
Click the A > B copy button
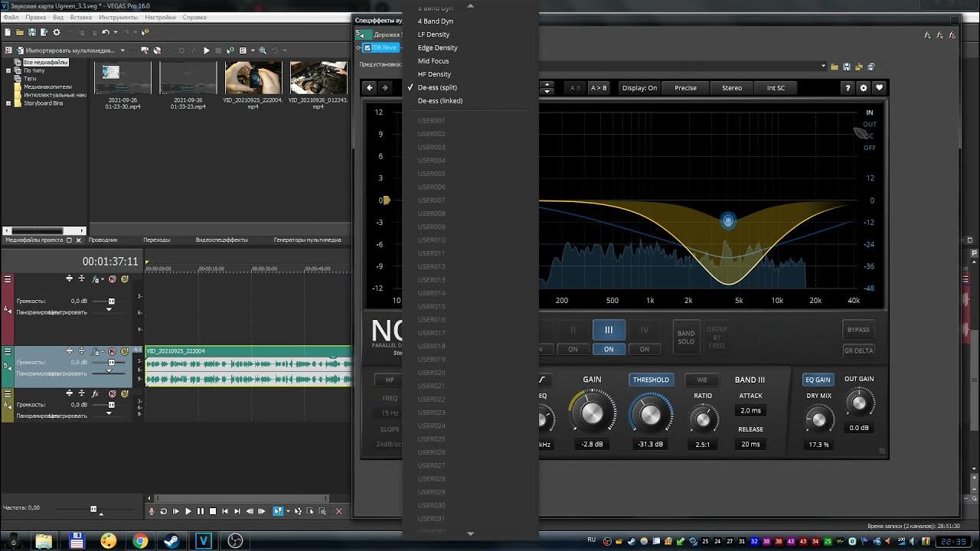pyautogui.click(x=599, y=88)
